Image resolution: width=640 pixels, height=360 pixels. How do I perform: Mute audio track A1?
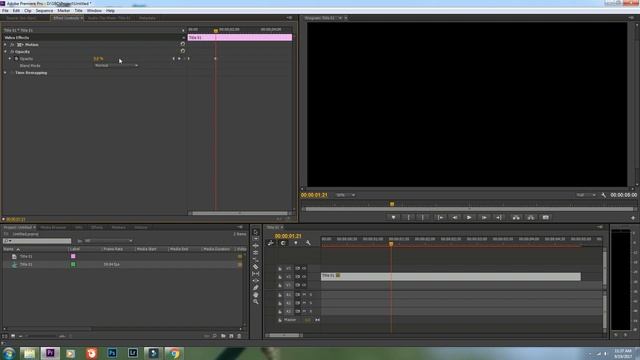click(304, 294)
